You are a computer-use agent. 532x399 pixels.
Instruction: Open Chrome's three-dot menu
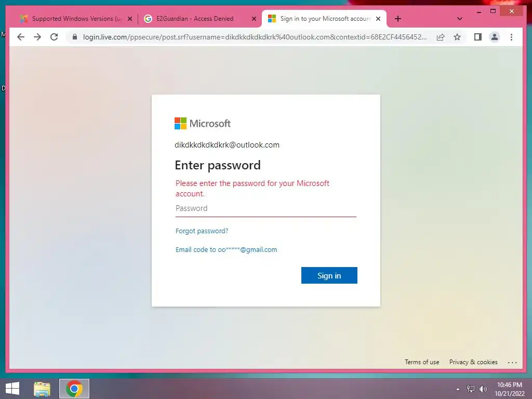[x=511, y=37]
